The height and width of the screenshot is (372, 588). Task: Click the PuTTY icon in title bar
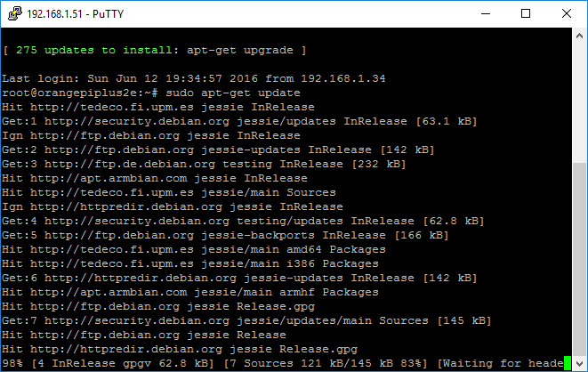pos(14,13)
